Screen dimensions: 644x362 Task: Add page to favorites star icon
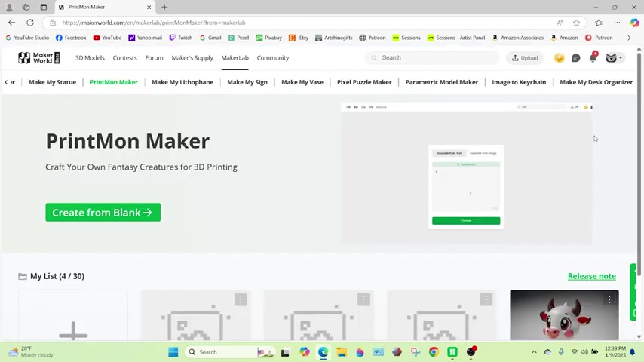click(576, 23)
